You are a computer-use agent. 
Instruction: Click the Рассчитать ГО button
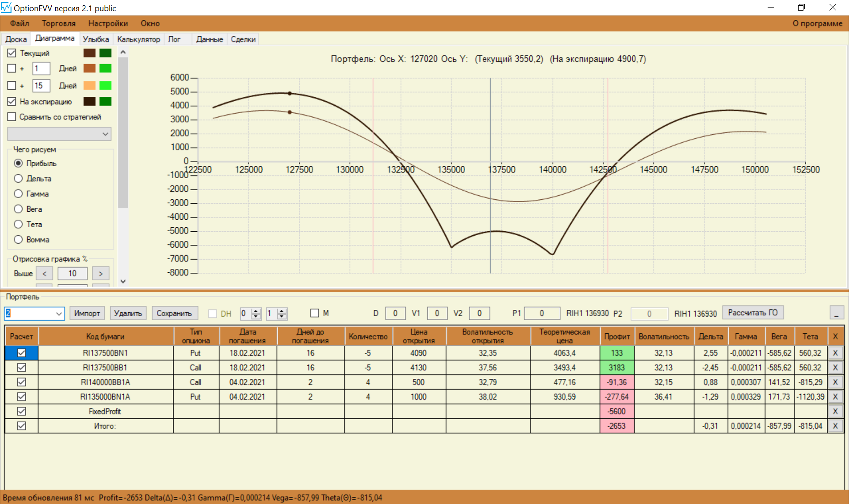(753, 313)
